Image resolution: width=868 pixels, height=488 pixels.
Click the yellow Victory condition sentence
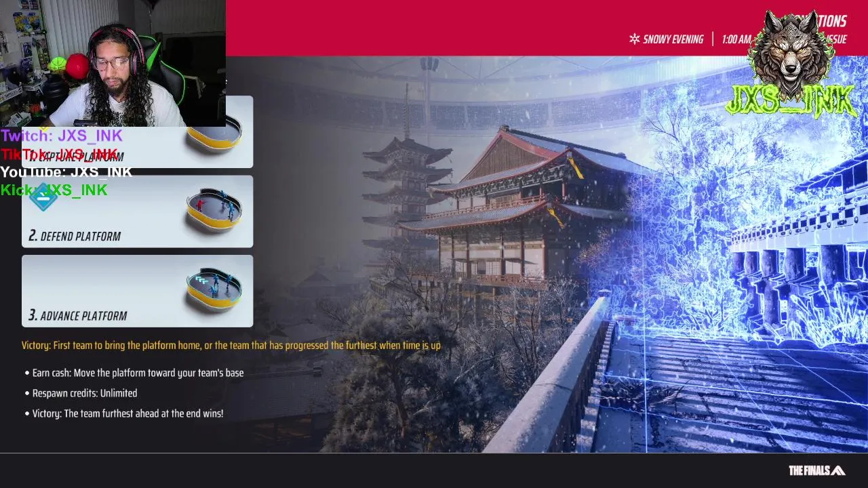click(231, 346)
